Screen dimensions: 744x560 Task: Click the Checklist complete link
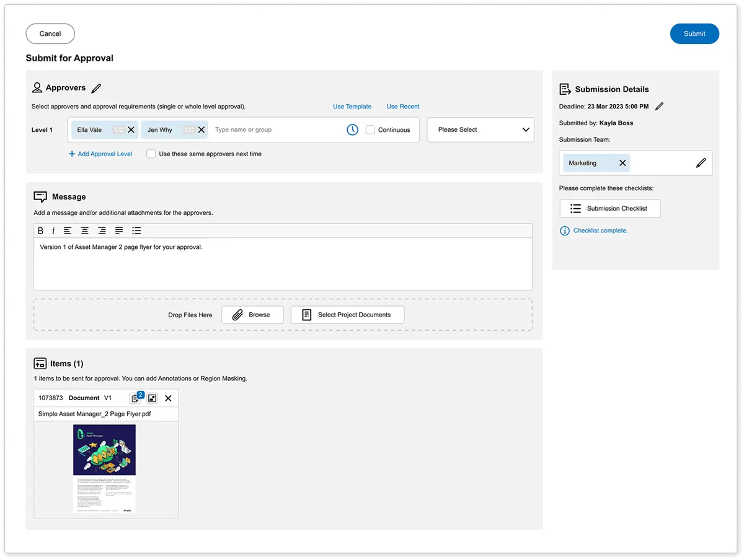click(x=600, y=230)
